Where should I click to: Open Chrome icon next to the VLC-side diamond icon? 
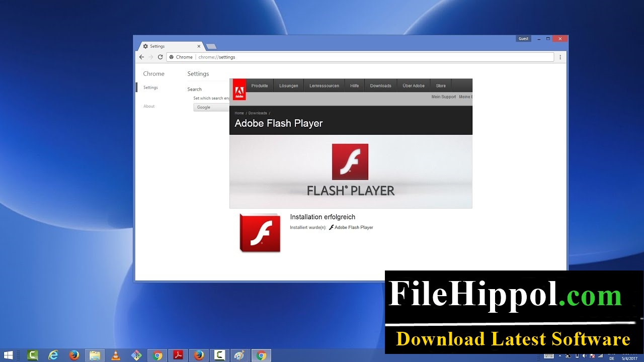157,355
